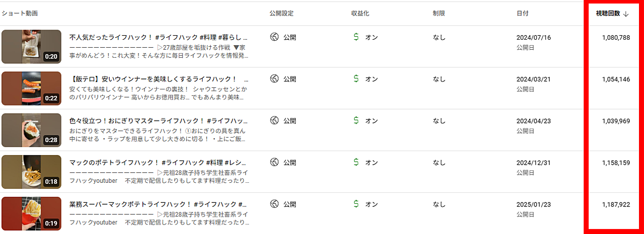Select the 公開設定 column header

pos(281,14)
